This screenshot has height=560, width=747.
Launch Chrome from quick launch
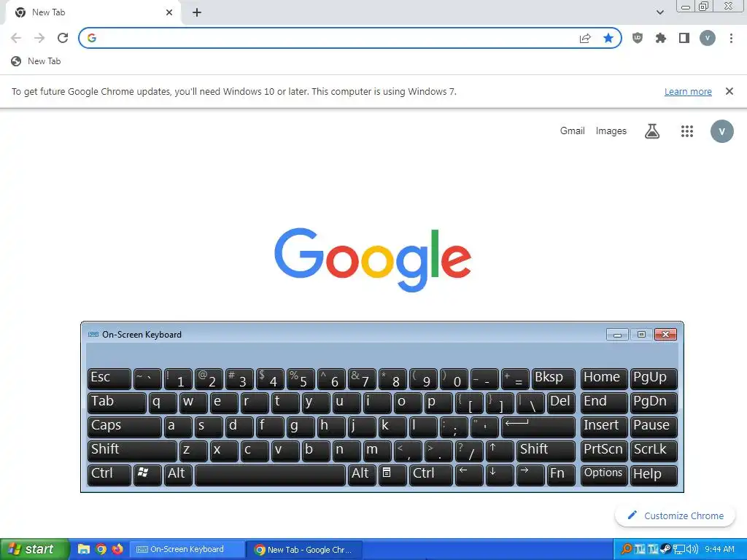101,549
